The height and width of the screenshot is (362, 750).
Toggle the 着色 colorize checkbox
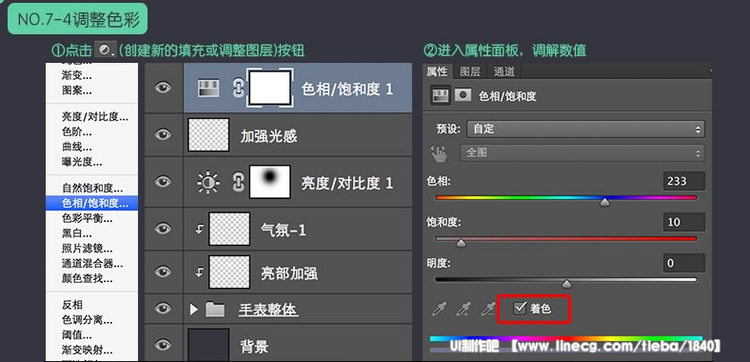coord(519,308)
